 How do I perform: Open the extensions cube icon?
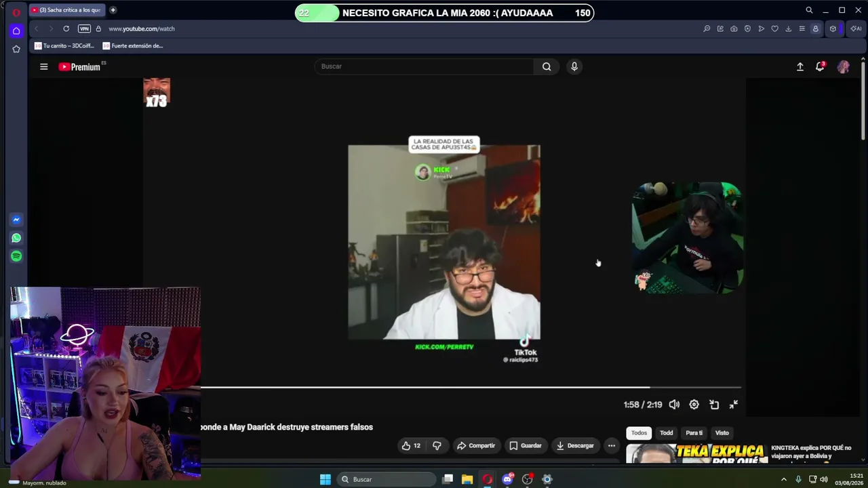tap(833, 28)
